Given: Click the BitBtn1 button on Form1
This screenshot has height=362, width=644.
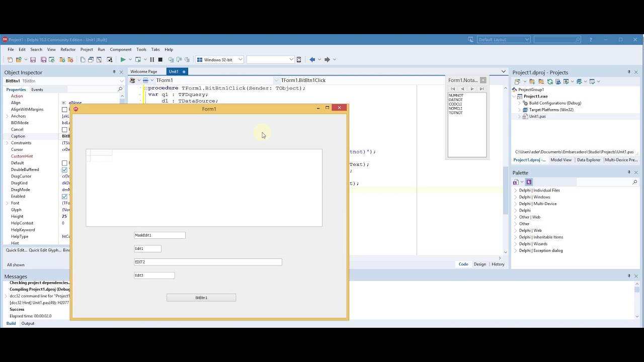Looking at the screenshot, I should [201, 298].
